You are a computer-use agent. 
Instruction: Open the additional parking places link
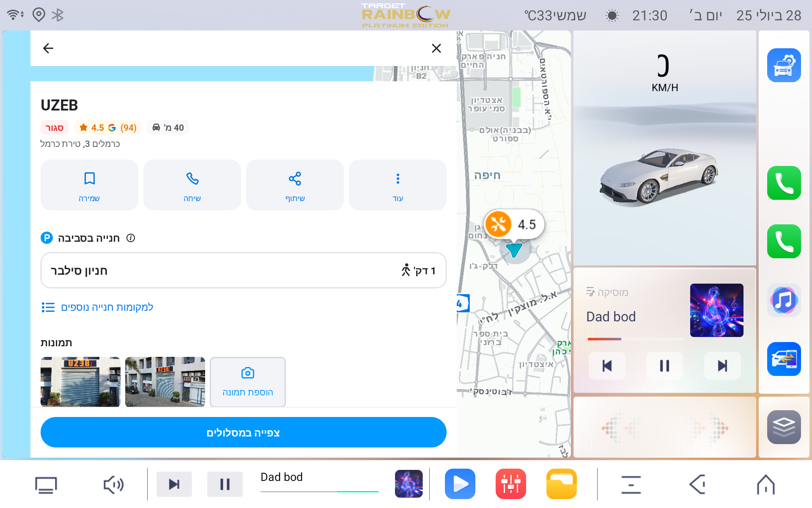click(97, 307)
